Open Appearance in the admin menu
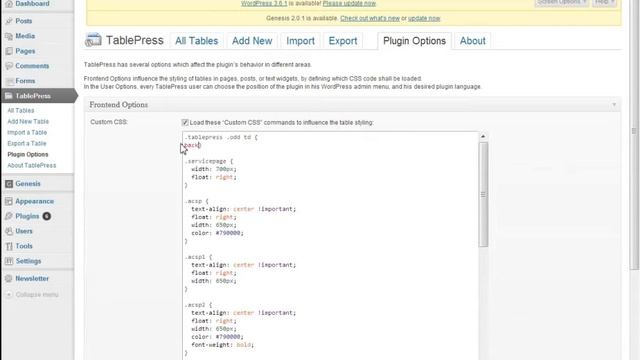Viewport: 640px width, 360px height. click(x=34, y=202)
